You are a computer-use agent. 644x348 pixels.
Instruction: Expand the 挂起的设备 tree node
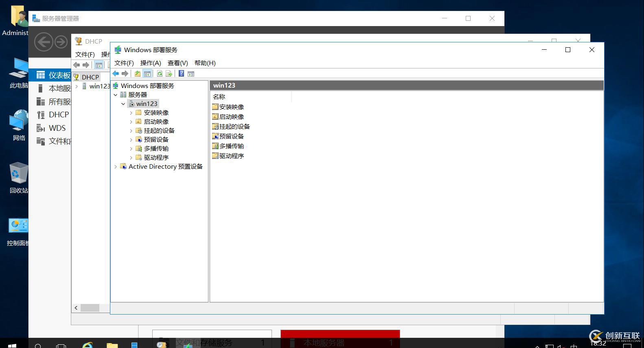coord(131,131)
